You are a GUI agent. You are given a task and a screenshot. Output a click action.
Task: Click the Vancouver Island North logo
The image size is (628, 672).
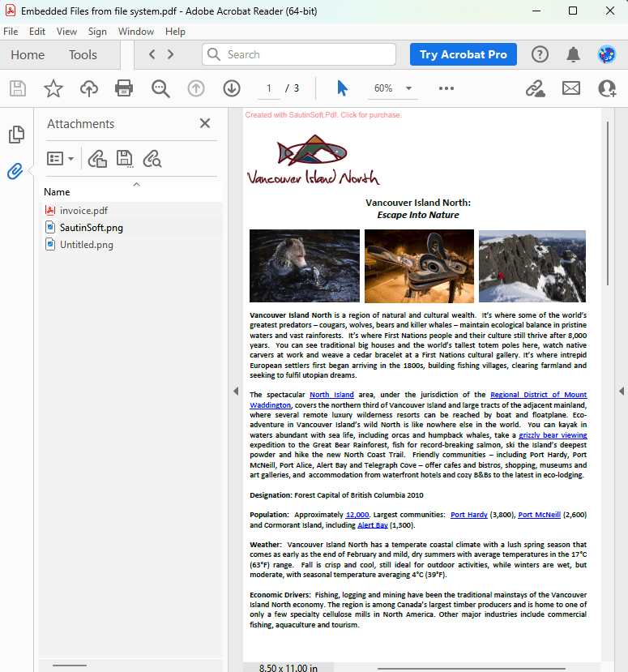pos(313,160)
